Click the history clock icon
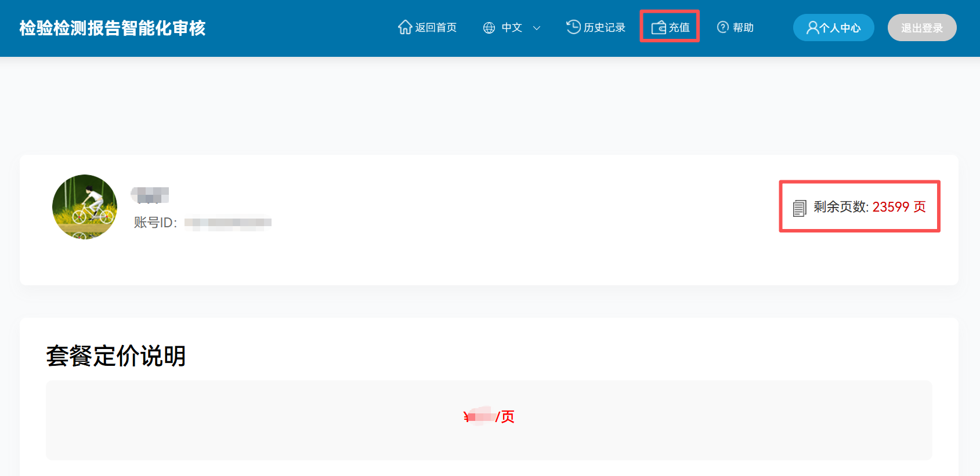Screen dimensions: 980x476 point(573,27)
